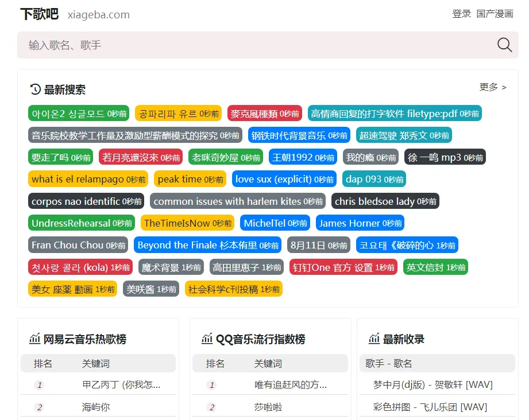Select the corpos nao identific tag
Screen dimensions: 529x420
86,201
